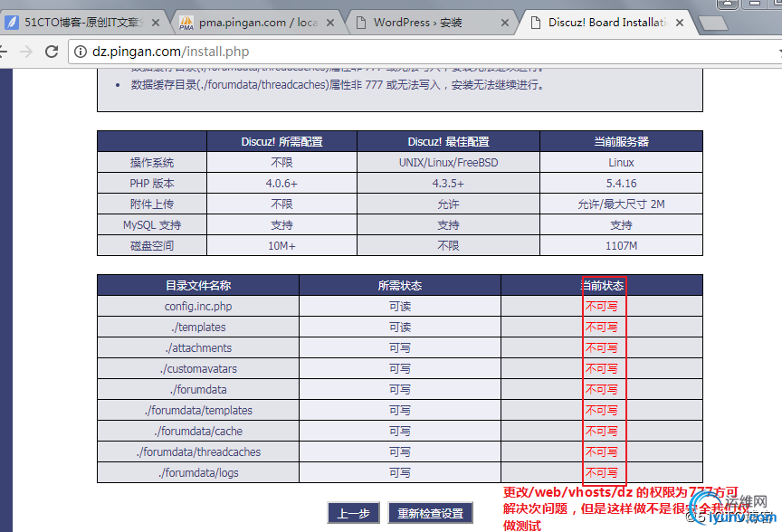Click the 1107M disk space value
The height and width of the screenshot is (532, 782).
coord(622,246)
